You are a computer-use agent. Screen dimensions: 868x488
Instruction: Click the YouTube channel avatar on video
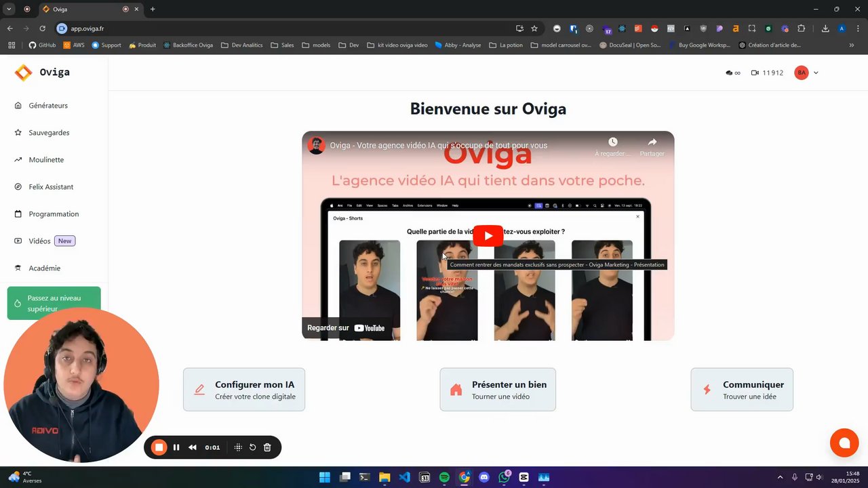point(316,145)
